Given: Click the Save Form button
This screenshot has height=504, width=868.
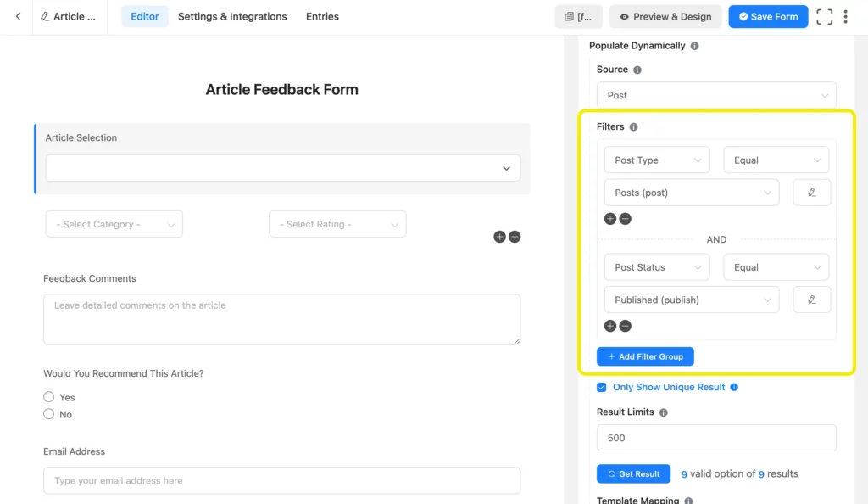Looking at the screenshot, I should point(768,17).
